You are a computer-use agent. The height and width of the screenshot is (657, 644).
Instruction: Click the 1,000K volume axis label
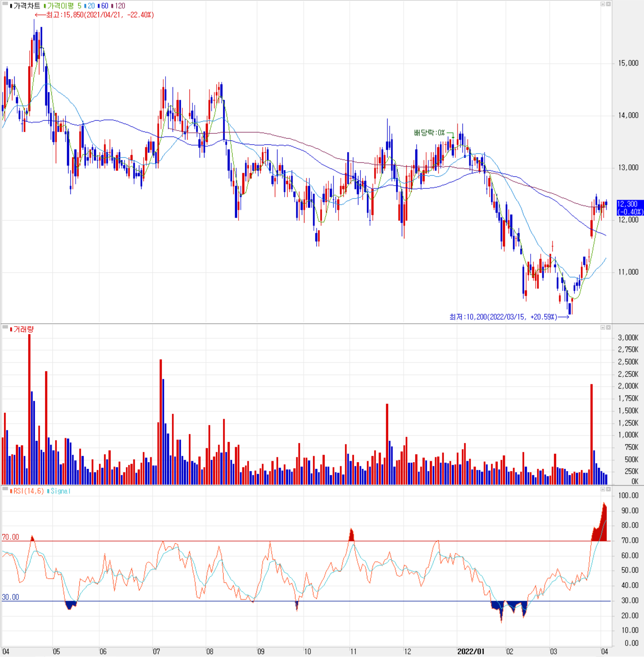[x=628, y=435]
